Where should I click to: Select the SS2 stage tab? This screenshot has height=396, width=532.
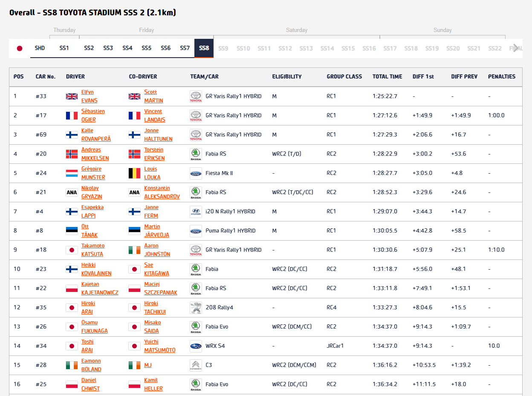pyautogui.click(x=89, y=48)
